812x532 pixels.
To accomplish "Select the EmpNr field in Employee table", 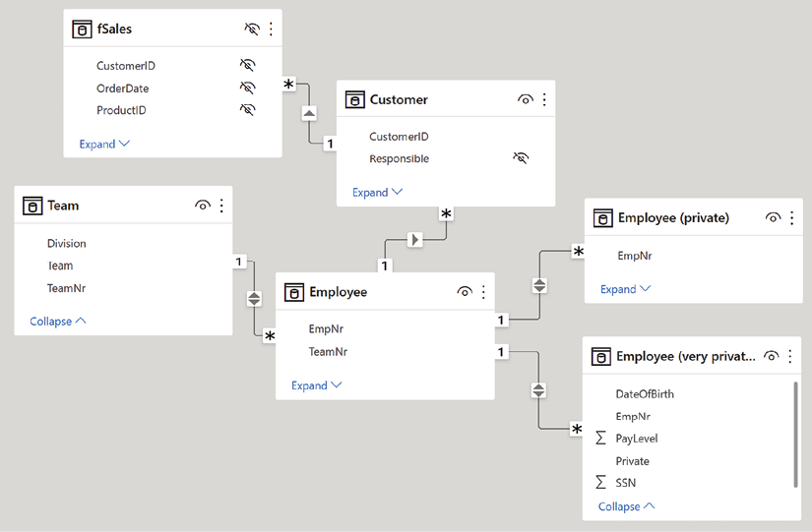I will point(326,329).
